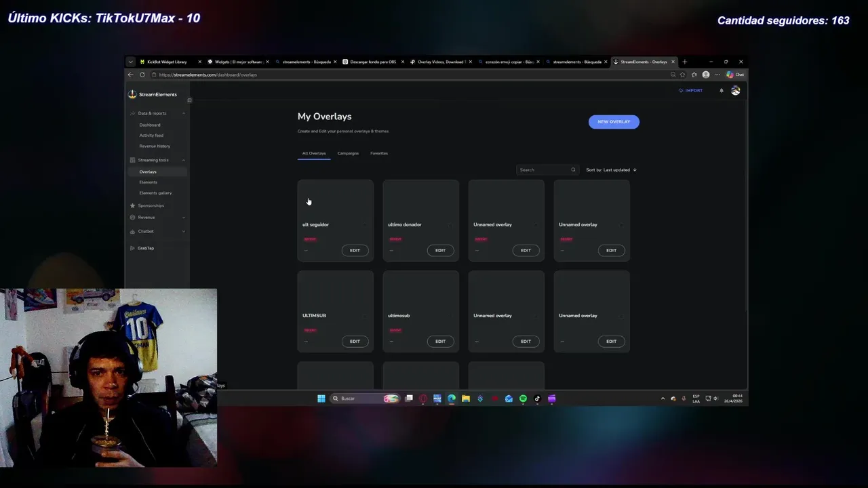Click the Chatbot robot icon
The image size is (868, 488).
pyautogui.click(x=132, y=231)
